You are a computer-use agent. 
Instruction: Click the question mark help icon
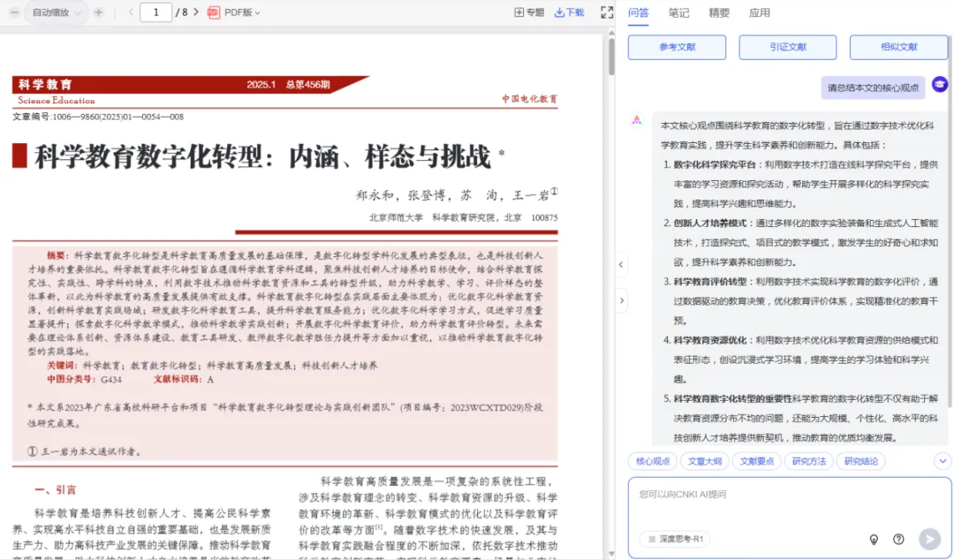[898, 539]
